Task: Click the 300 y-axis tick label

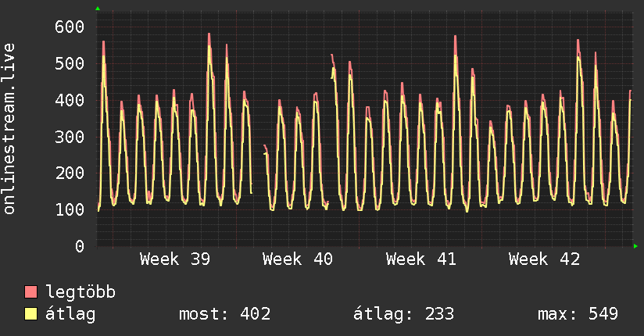Action: point(70,137)
